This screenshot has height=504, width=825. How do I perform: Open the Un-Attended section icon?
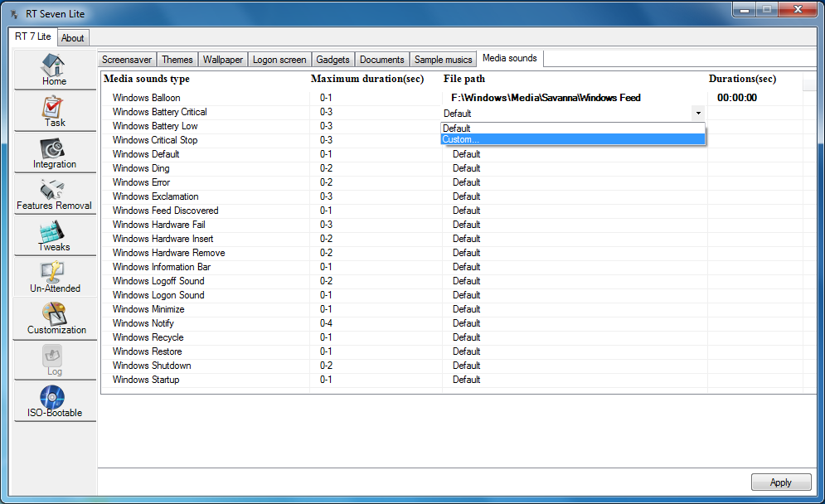(55, 277)
